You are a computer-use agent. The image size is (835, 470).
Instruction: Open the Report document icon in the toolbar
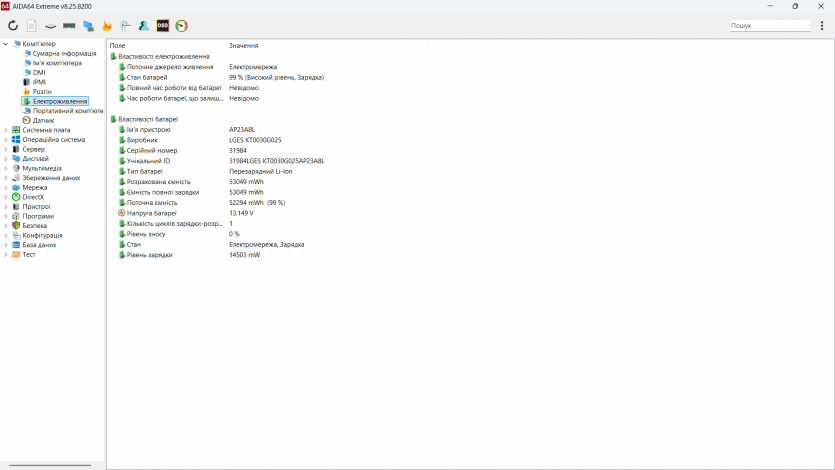(32, 26)
